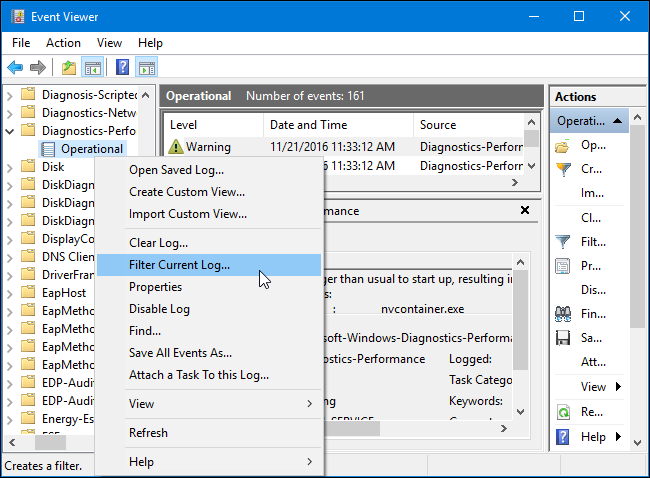Sort events by Source column header
The height and width of the screenshot is (478, 650).
pos(469,125)
